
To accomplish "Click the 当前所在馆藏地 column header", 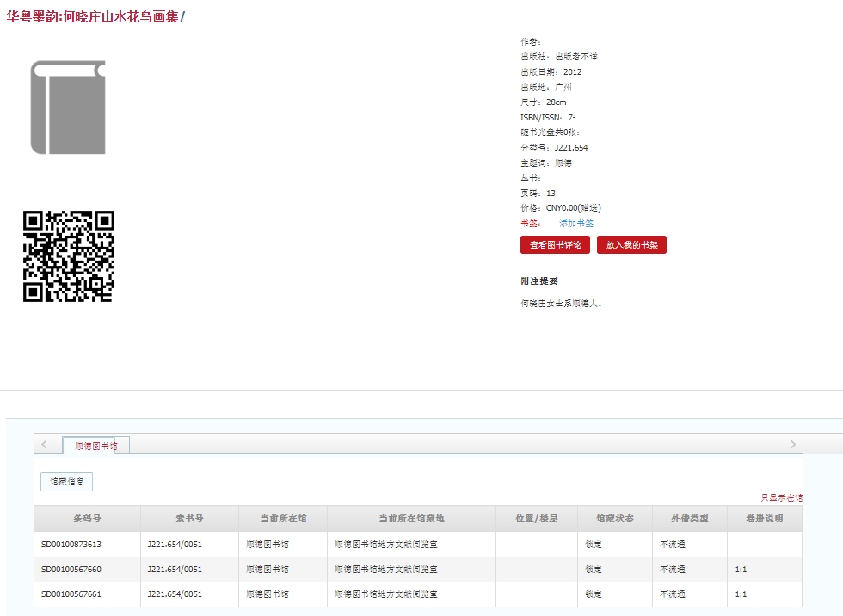I will coord(412,519).
